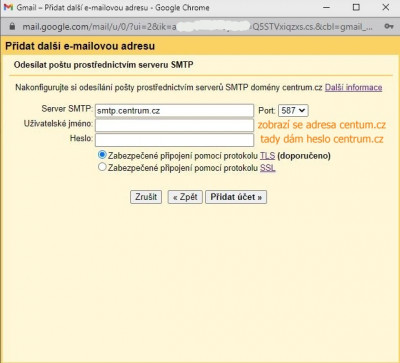Screen dimensions: 400x363
Task: Click the Gmail logo icon in title bar
Action: click(8, 7)
